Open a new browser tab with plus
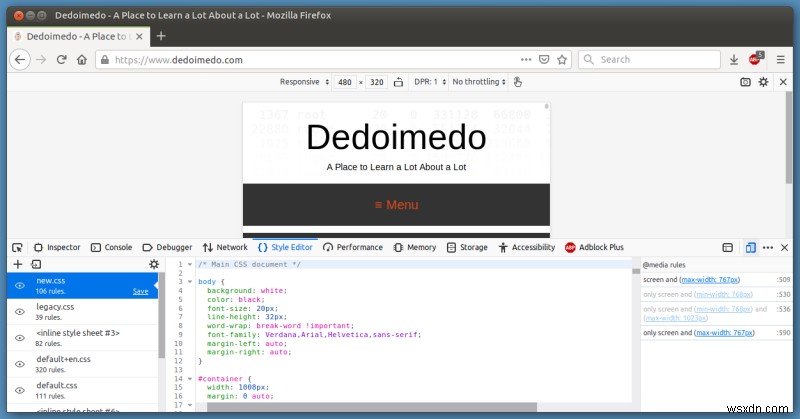Viewport: 800px width, 419px height. point(161,36)
